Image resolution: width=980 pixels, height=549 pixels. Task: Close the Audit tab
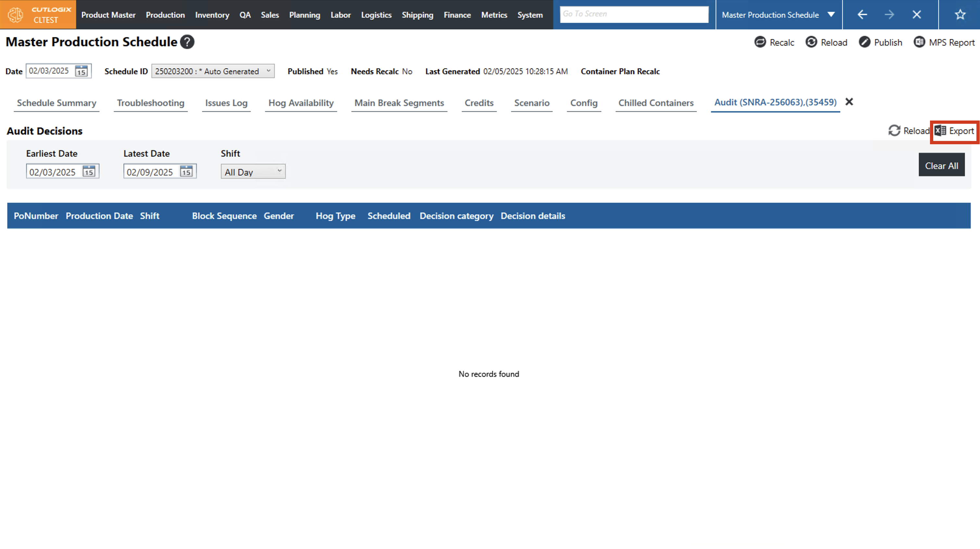[849, 102]
